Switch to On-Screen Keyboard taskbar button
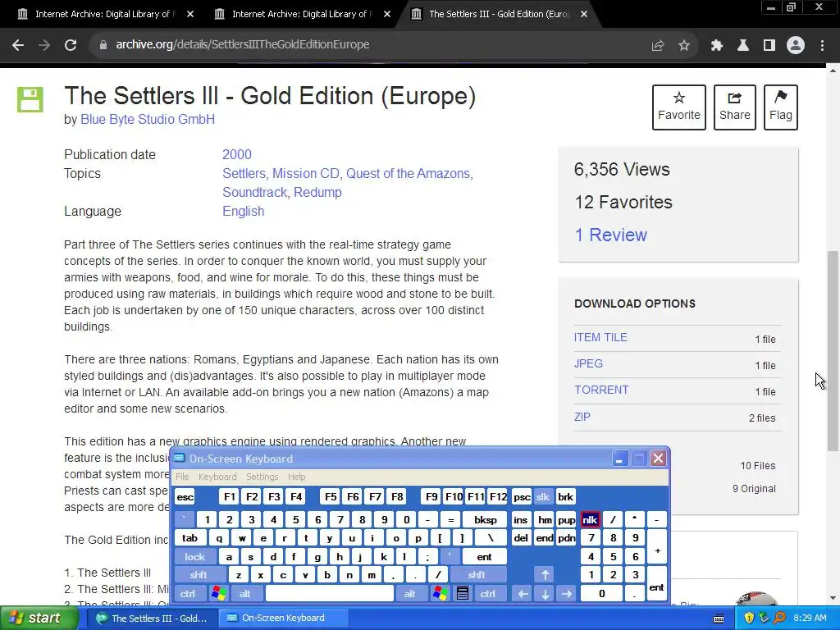Viewport: 840px width, 630px height. (x=284, y=619)
